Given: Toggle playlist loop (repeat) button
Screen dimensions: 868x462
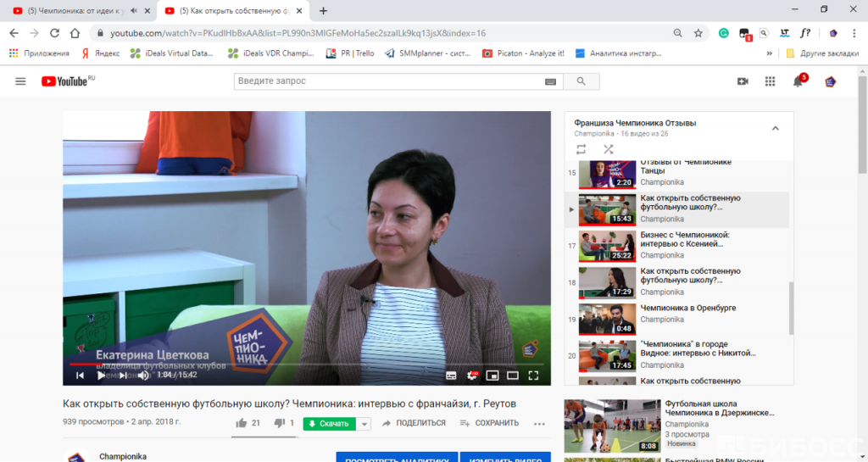Looking at the screenshot, I should pyautogui.click(x=581, y=148).
